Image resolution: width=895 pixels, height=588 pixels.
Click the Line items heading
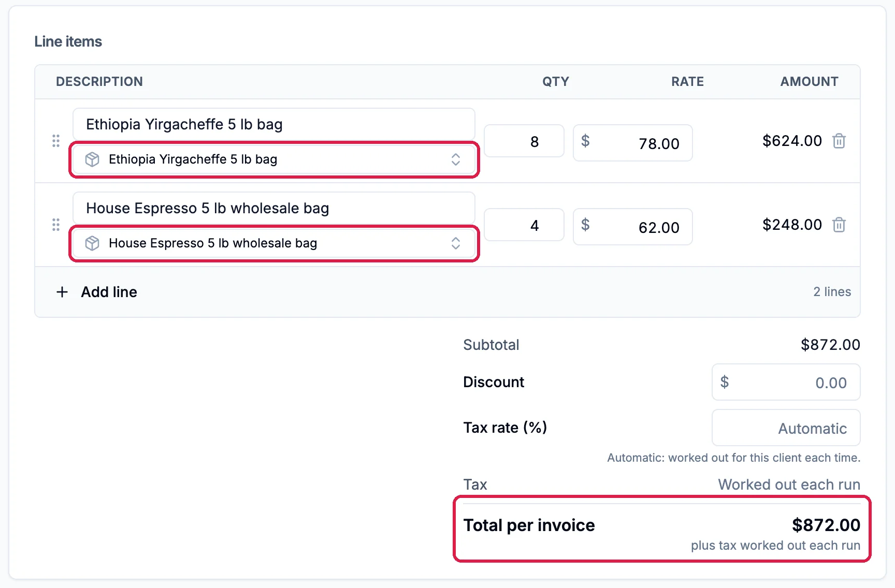coord(68,41)
